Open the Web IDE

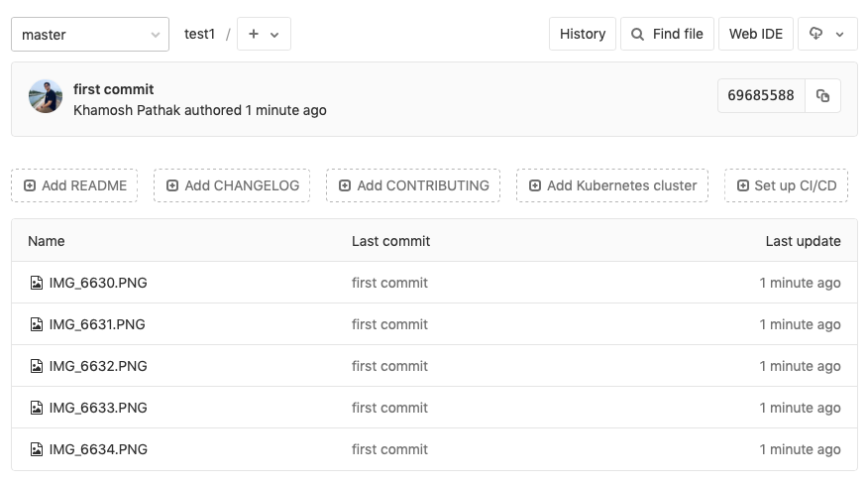point(756,34)
